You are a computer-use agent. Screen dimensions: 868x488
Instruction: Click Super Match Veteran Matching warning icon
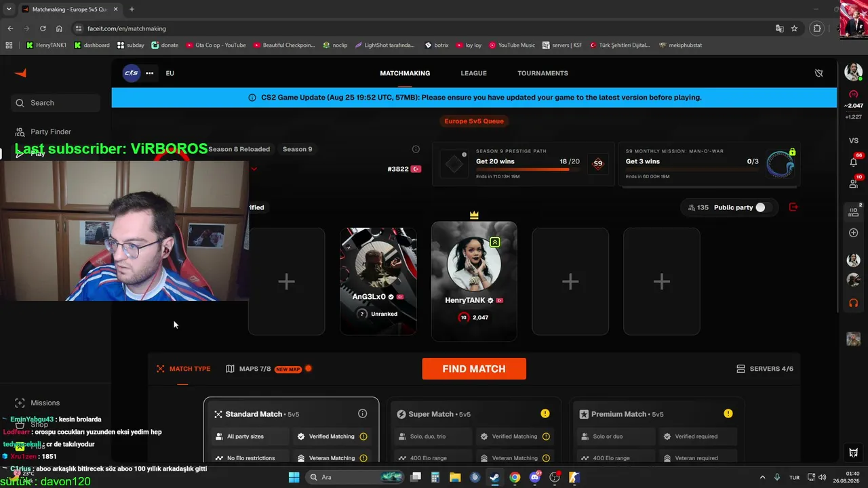(547, 458)
